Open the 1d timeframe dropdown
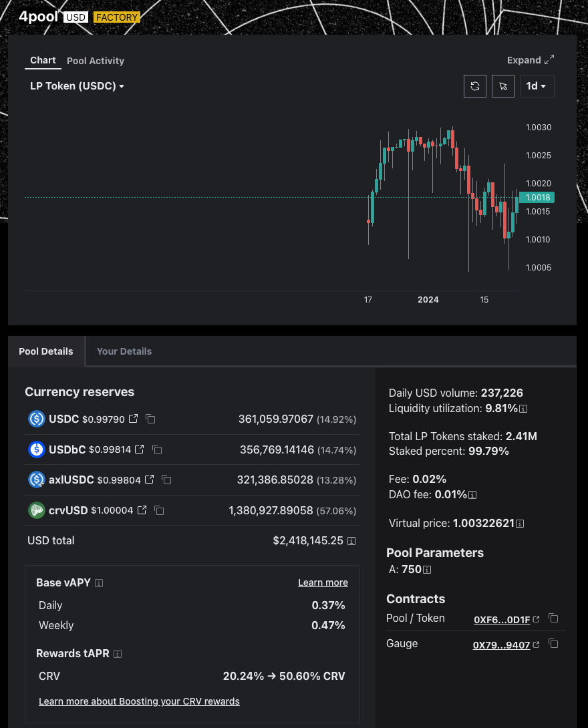This screenshot has height=728, width=588. coord(537,86)
